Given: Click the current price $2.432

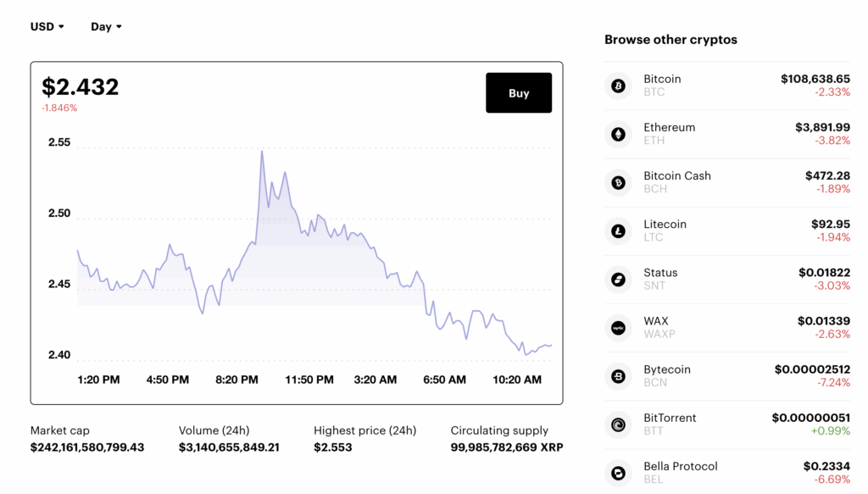Looking at the screenshot, I should [x=81, y=86].
